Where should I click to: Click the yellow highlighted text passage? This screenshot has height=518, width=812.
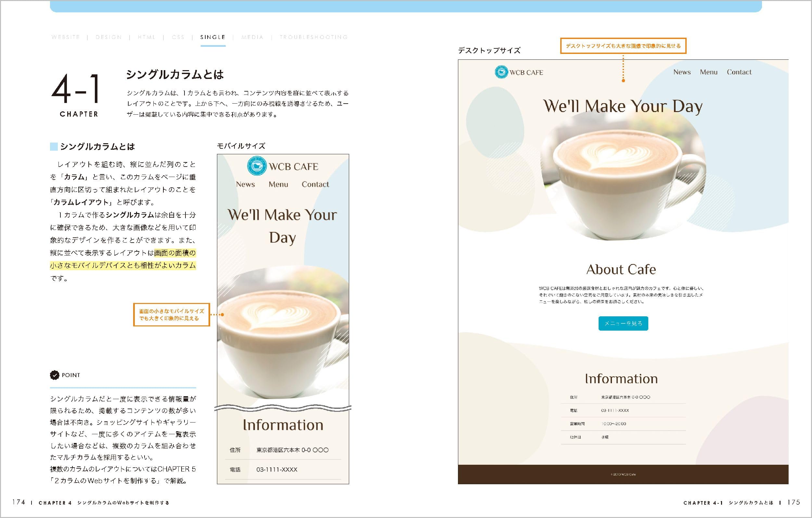123,265
